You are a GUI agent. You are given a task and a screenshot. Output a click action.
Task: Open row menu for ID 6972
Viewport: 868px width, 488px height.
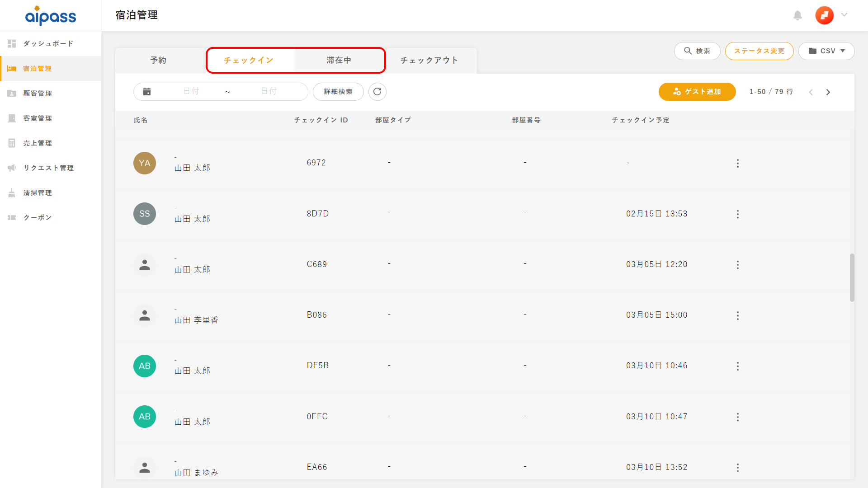tap(738, 164)
